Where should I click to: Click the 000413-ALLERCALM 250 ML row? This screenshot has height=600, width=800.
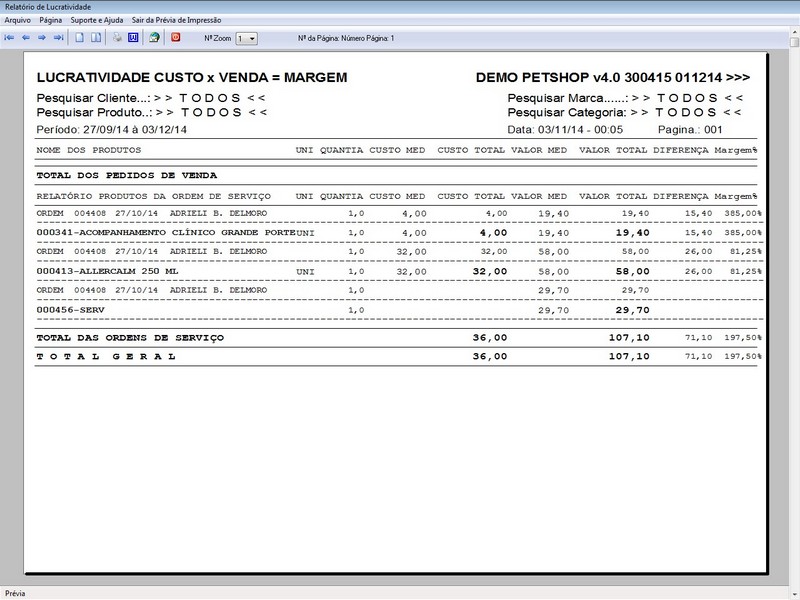click(x=110, y=271)
